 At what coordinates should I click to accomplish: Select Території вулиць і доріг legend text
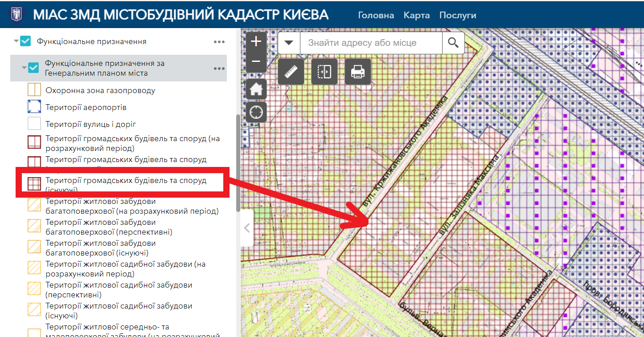pos(91,124)
